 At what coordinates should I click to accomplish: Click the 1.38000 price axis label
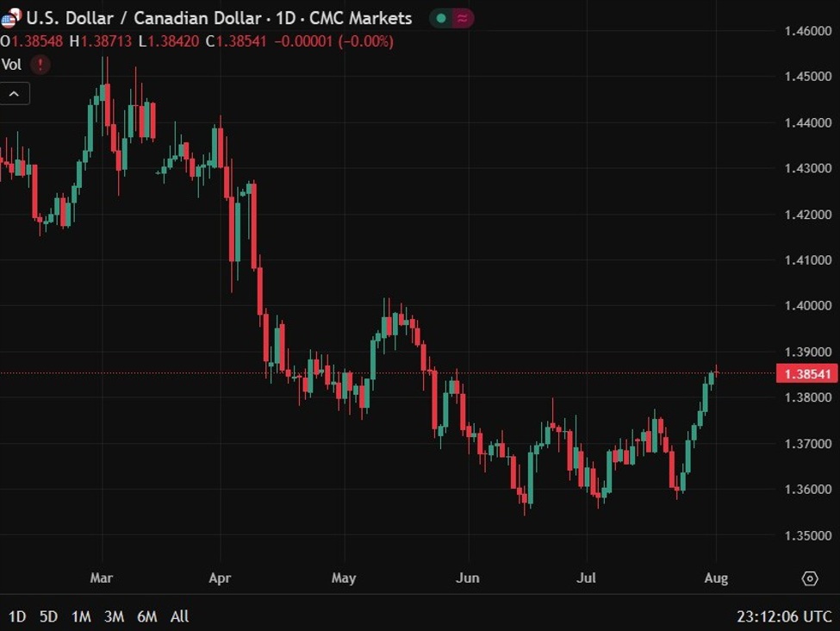[x=808, y=397]
